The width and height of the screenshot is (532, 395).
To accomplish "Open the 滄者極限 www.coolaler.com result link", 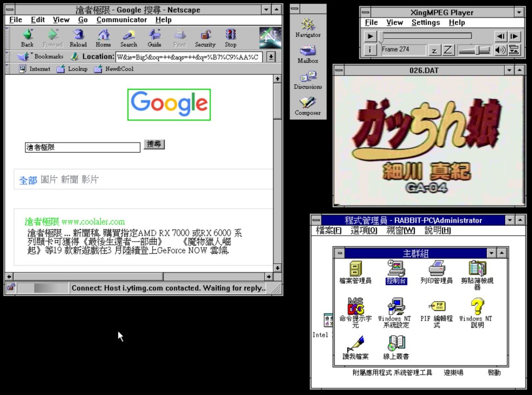I will point(75,222).
